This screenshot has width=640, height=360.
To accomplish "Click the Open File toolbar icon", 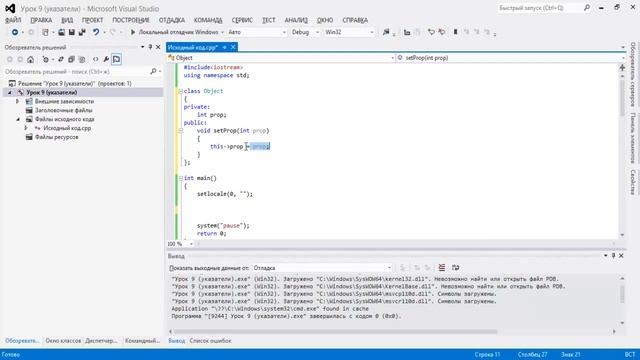I will click(x=61, y=32).
